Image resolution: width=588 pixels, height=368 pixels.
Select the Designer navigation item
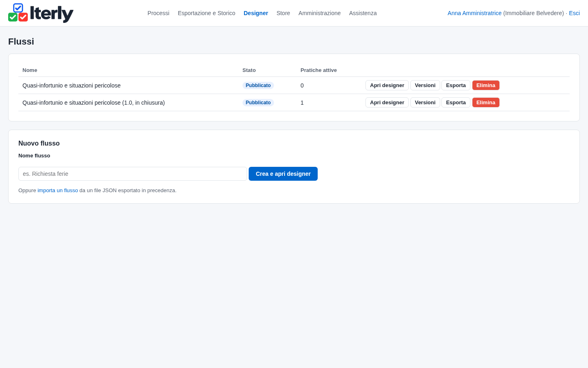(x=256, y=13)
